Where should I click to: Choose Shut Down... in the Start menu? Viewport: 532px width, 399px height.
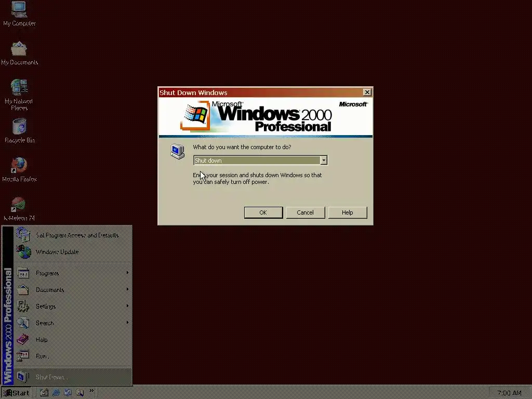click(73, 377)
